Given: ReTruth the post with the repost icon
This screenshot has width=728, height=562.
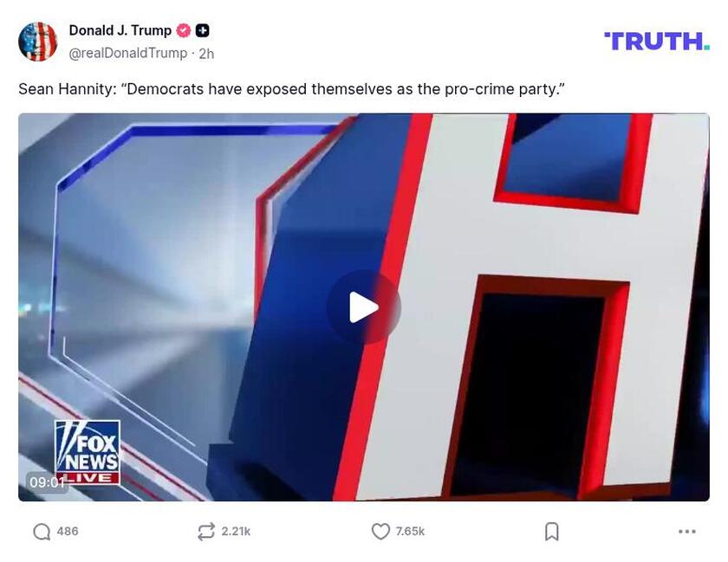Looking at the screenshot, I should 206,532.
